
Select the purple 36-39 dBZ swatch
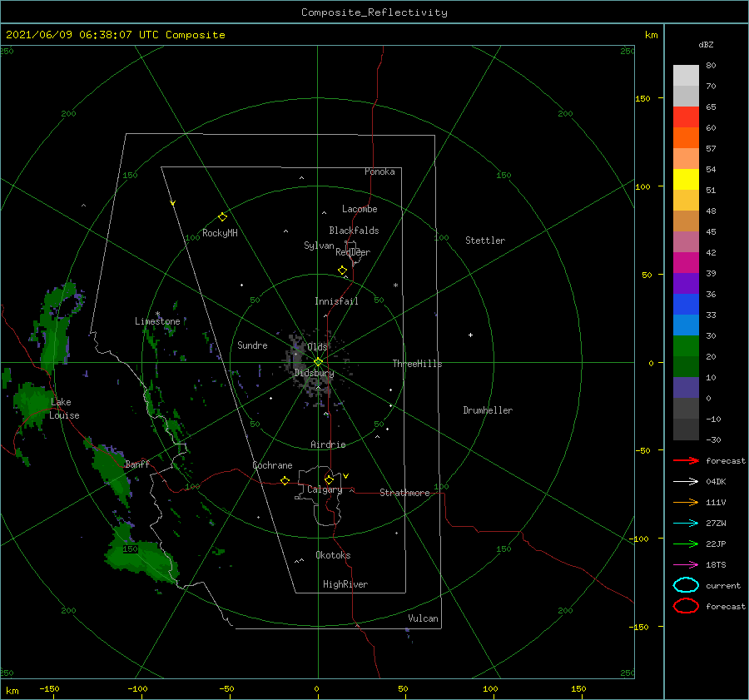pos(686,283)
